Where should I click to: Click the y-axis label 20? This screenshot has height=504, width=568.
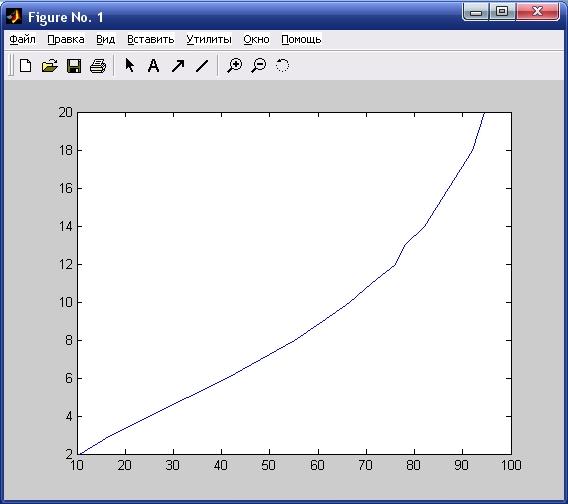pos(66,112)
